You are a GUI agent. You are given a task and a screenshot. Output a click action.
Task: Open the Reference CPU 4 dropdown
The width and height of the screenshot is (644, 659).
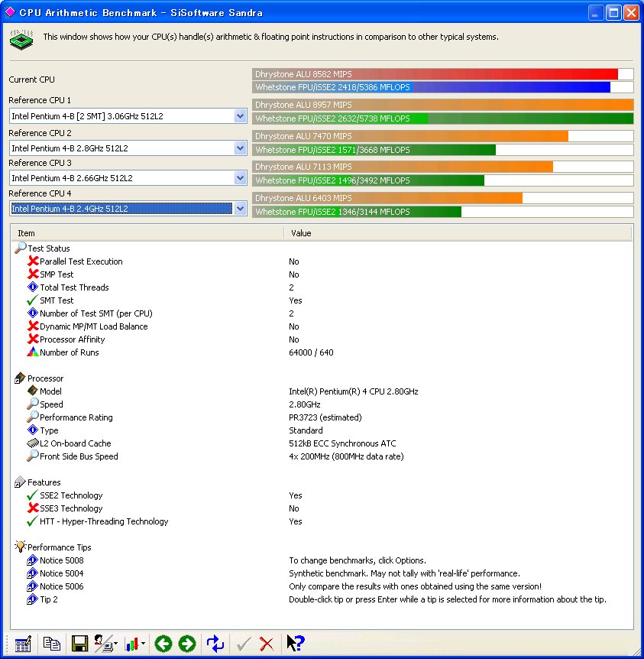click(x=241, y=209)
